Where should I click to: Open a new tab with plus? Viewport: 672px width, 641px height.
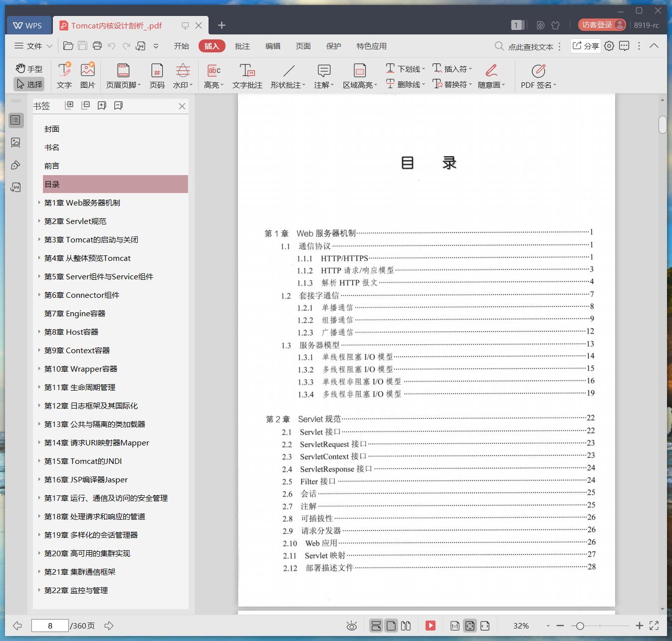[222, 25]
